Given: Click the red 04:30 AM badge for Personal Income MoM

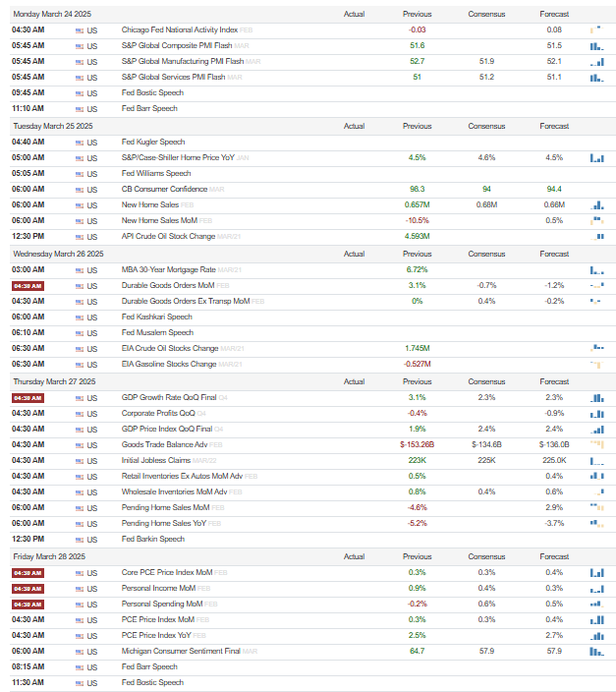Looking at the screenshot, I should pyautogui.click(x=28, y=589).
